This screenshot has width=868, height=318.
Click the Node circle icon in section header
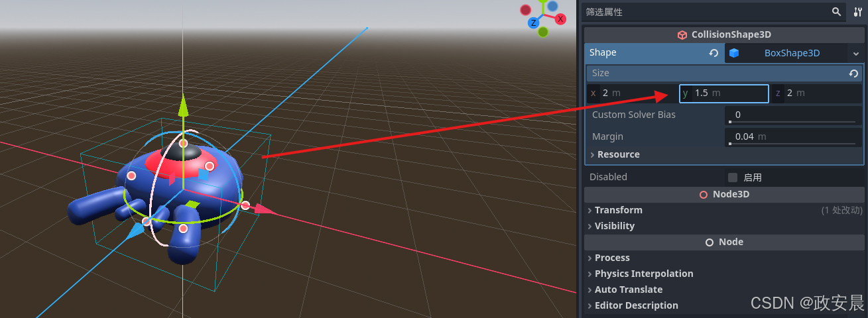(x=709, y=242)
